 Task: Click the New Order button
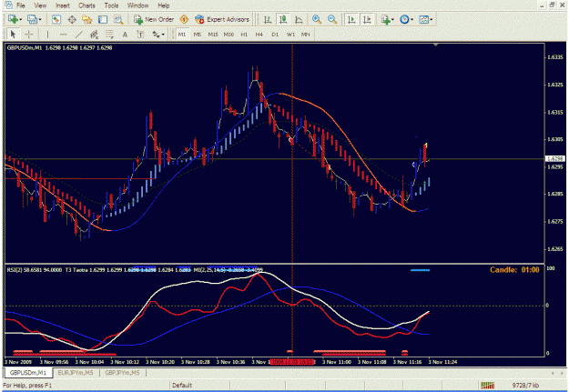[x=154, y=19]
